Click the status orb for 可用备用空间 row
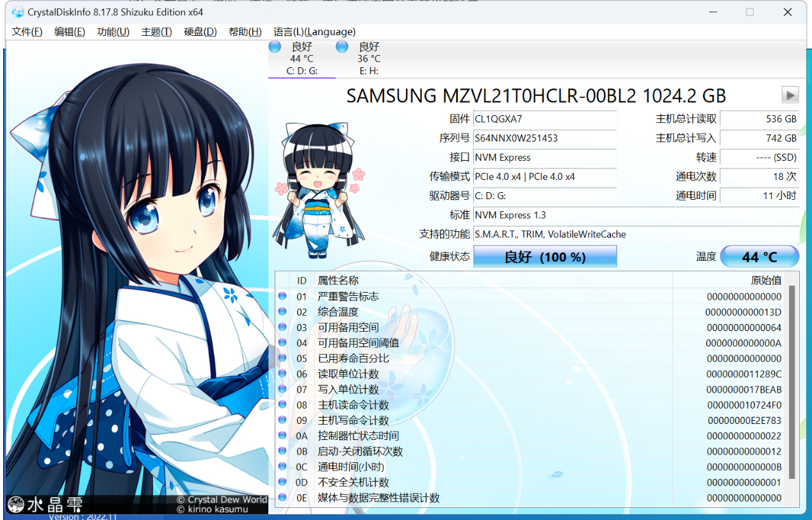This screenshot has height=520, width=812. tap(282, 327)
